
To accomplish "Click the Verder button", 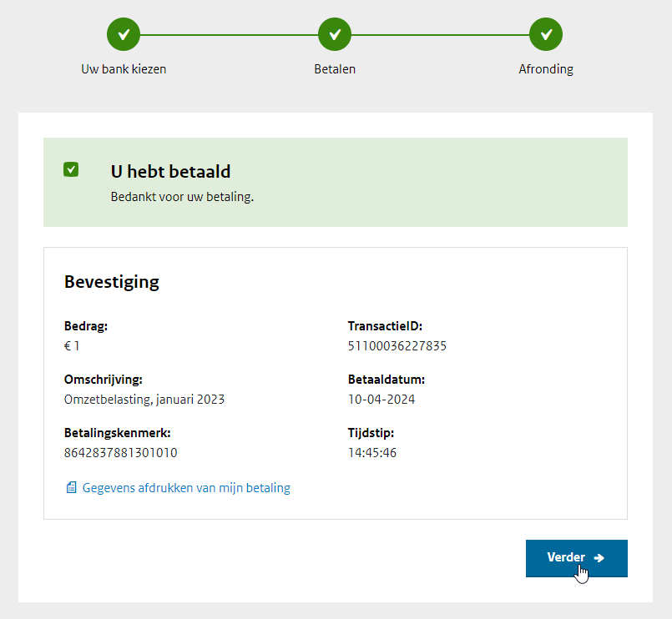I will click(577, 558).
